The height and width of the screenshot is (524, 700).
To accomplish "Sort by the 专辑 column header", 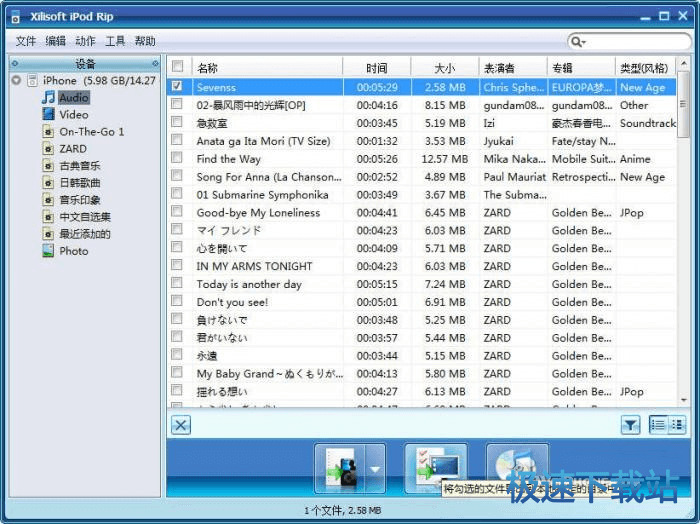I will point(581,68).
